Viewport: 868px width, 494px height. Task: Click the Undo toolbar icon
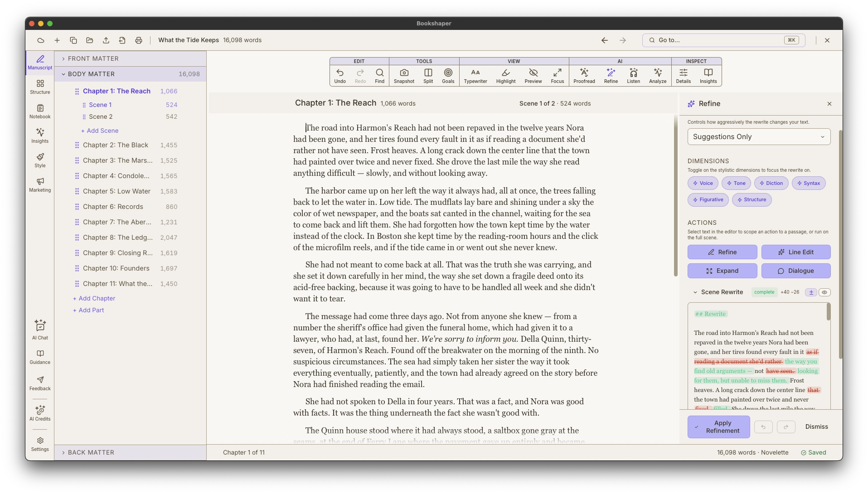point(340,76)
